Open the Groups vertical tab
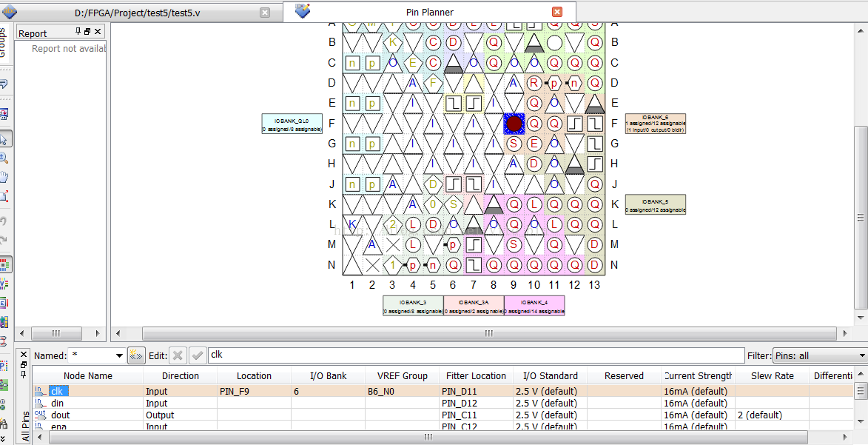Image resolution: width=868 pixels, height=445 pixels. (x=3, y=43)
